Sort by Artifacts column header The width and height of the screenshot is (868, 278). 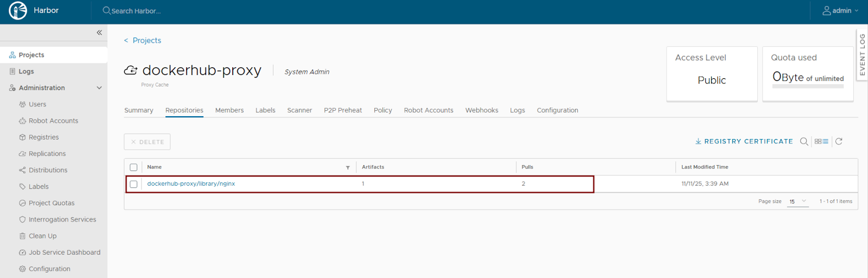point(373,167)
